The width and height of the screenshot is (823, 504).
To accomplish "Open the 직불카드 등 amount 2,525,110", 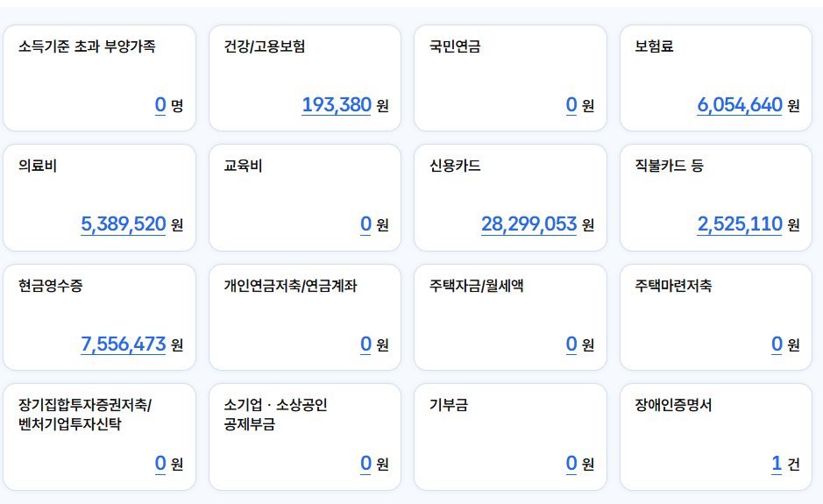I will click(x=739, y=224).
